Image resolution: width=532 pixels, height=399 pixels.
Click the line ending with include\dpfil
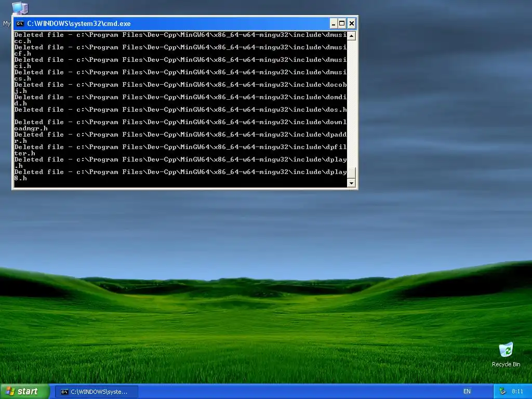(180, 147)
